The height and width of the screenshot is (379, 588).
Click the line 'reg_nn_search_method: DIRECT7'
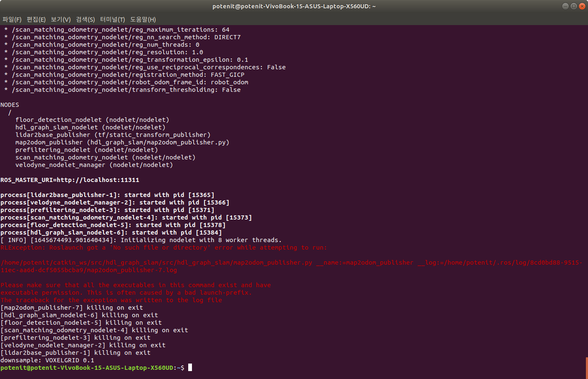tap(122, 37)
